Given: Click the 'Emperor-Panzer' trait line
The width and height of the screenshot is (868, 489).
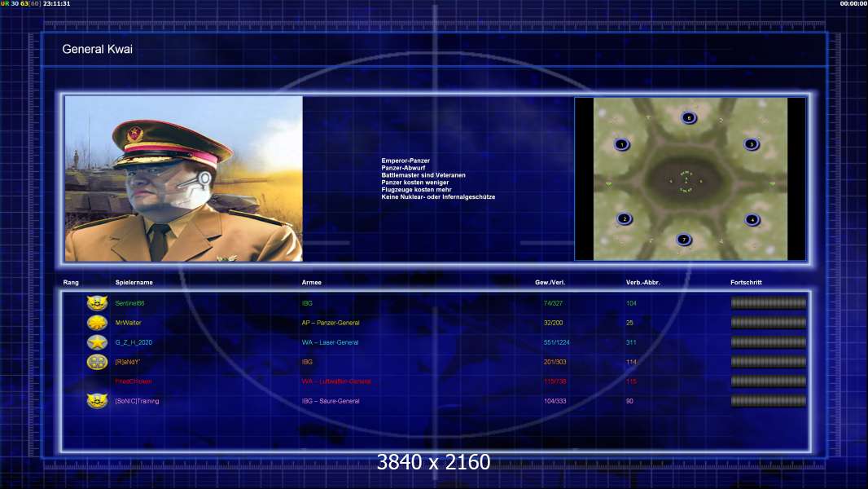Looking at the screenshot, I should [406, 161].
